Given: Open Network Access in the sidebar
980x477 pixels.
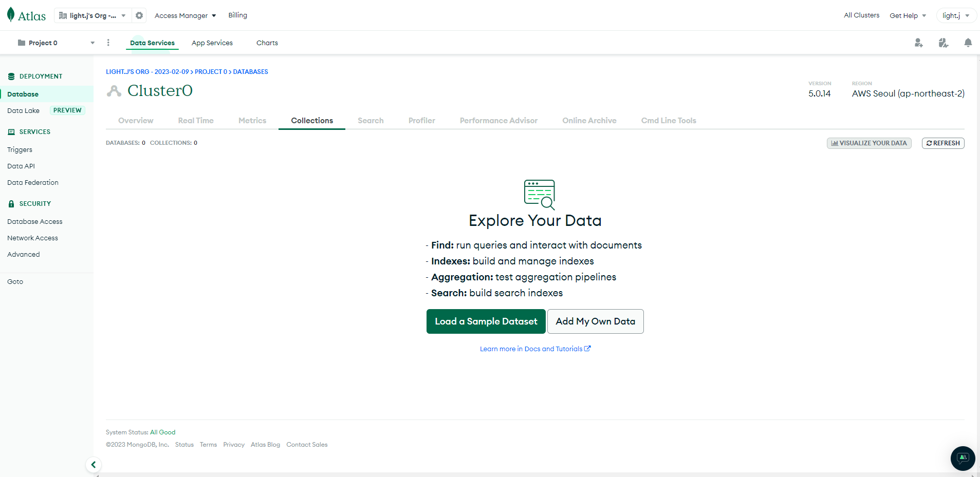Looking at the screenshot, I should 32,238.
